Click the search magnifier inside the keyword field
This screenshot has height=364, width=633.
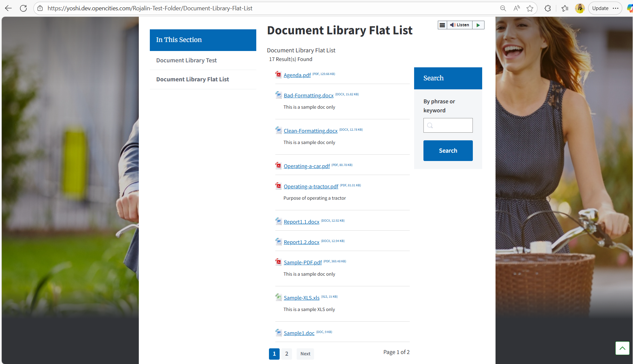(x=430, y=125)
